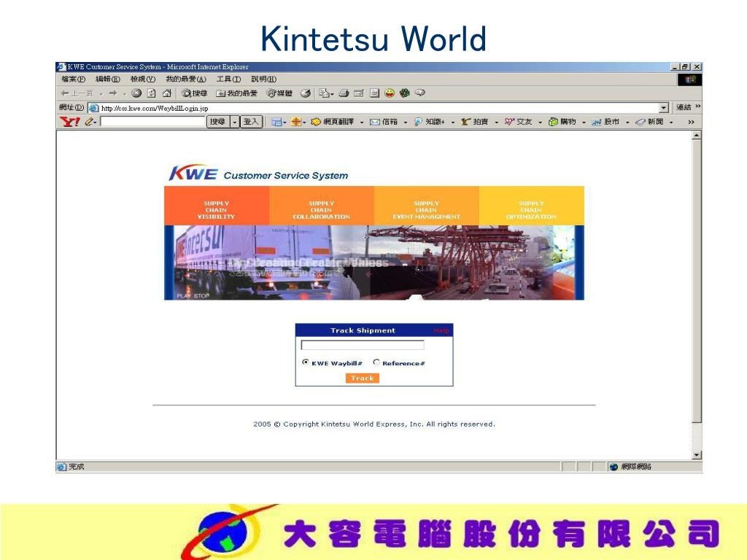Click the 知識+ knowledge button

(429, 122)
